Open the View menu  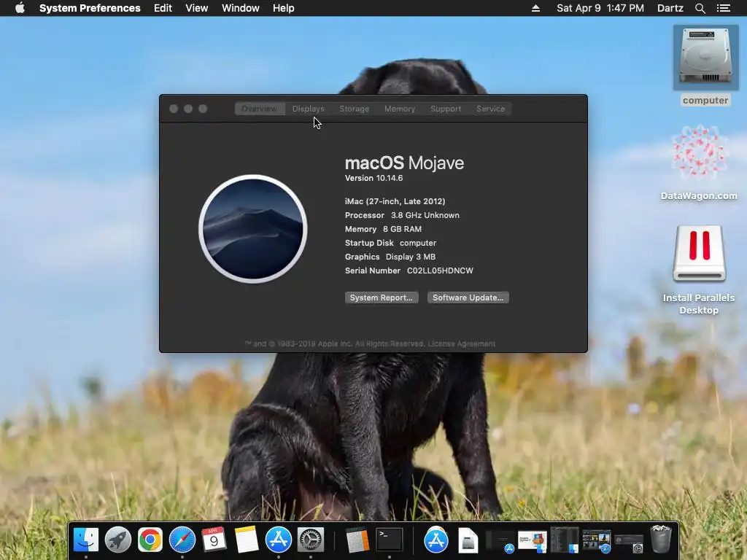click(196, 8)
